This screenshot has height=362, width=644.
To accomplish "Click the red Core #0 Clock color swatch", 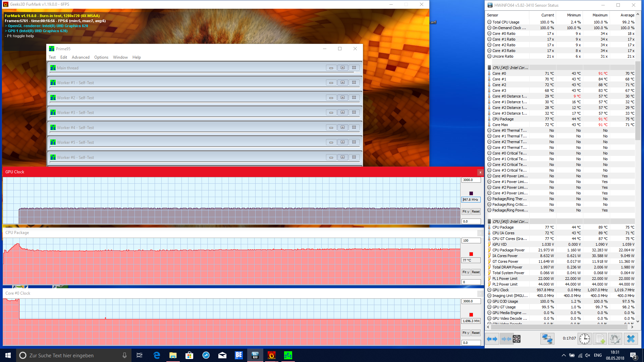I will 471,315.
